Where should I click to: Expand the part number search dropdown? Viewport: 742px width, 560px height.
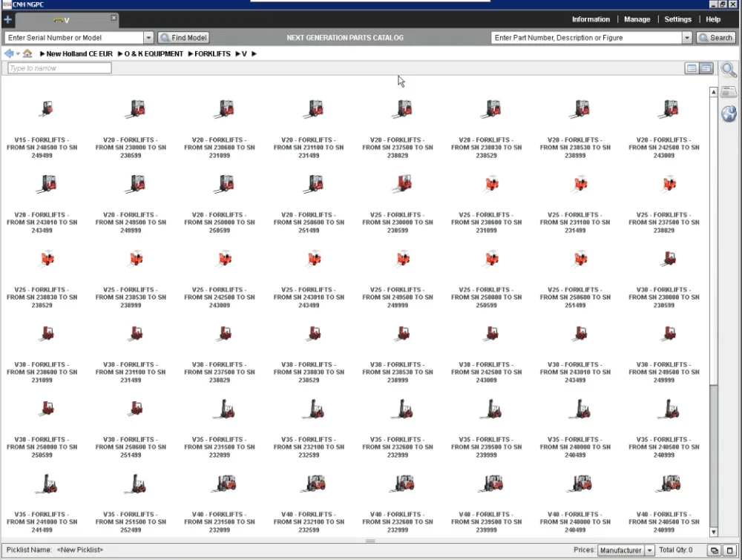(687, 37)
